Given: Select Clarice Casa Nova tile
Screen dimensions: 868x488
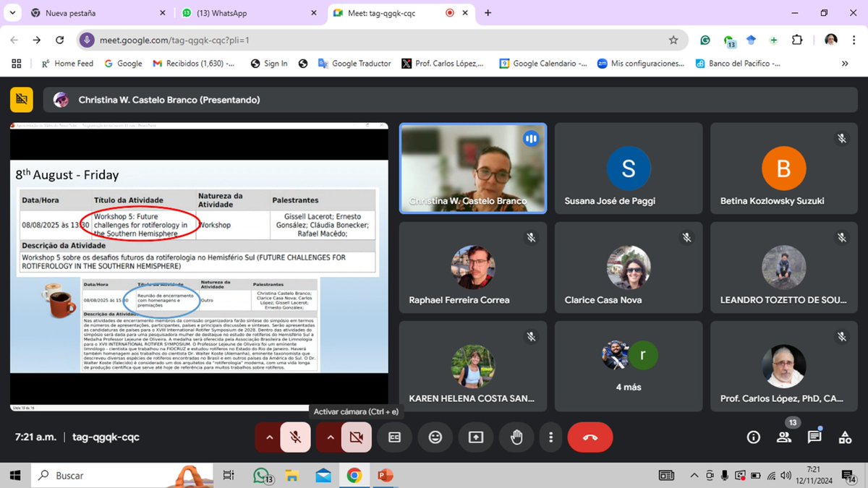Looking at the screenshot, I should pos(628,267).
